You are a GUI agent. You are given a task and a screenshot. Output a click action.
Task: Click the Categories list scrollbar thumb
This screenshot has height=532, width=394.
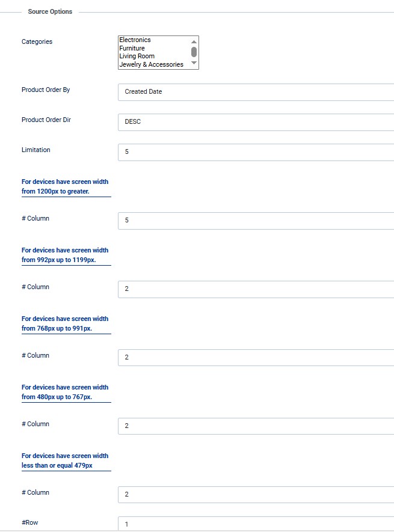(194, 52)
